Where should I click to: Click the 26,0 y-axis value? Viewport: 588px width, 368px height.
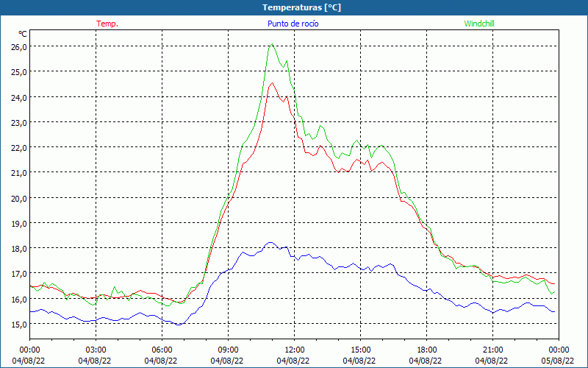(20, 46)
